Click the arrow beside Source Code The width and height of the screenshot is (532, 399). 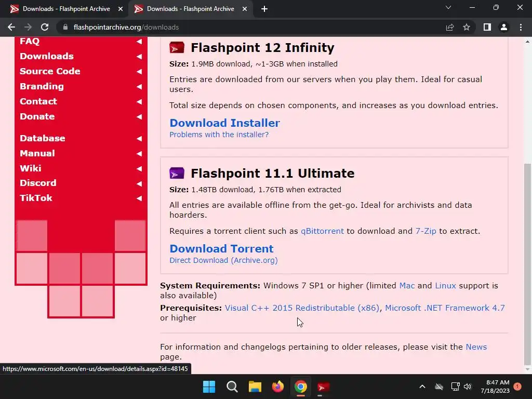139,71
